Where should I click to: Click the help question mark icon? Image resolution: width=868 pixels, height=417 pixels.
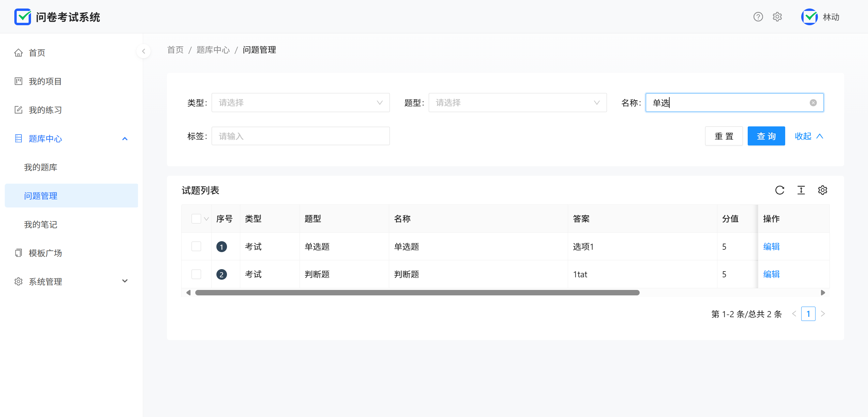[x=758, y=17]
